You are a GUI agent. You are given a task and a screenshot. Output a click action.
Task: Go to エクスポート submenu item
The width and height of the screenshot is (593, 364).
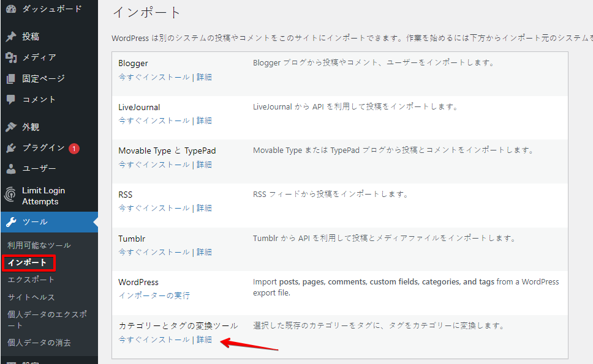point(31,280)
